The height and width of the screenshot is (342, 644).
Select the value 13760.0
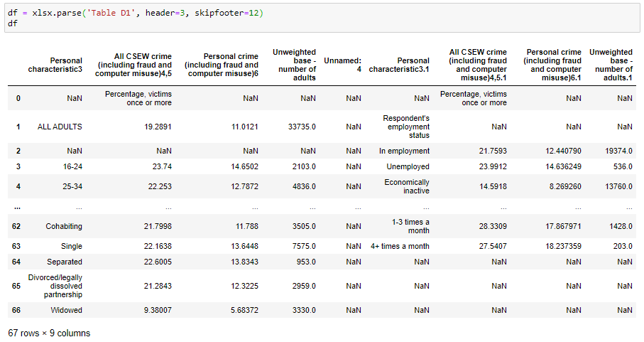pos(618,186)
